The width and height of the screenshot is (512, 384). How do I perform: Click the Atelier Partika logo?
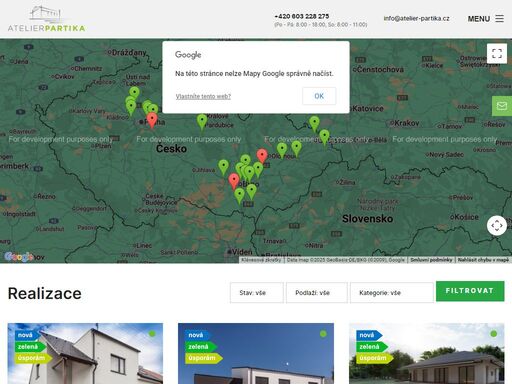coord(46,19)
